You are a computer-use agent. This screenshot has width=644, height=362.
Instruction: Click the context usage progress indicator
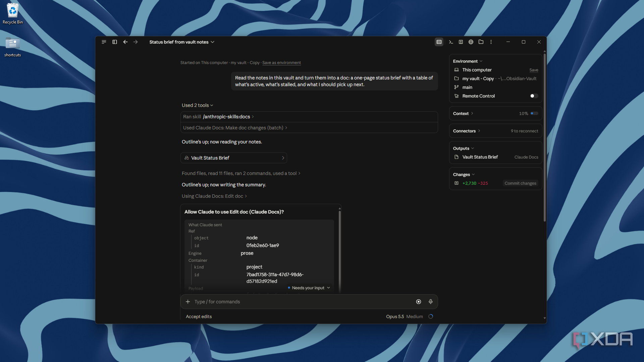pyautogui.click(x=534, y=114)
